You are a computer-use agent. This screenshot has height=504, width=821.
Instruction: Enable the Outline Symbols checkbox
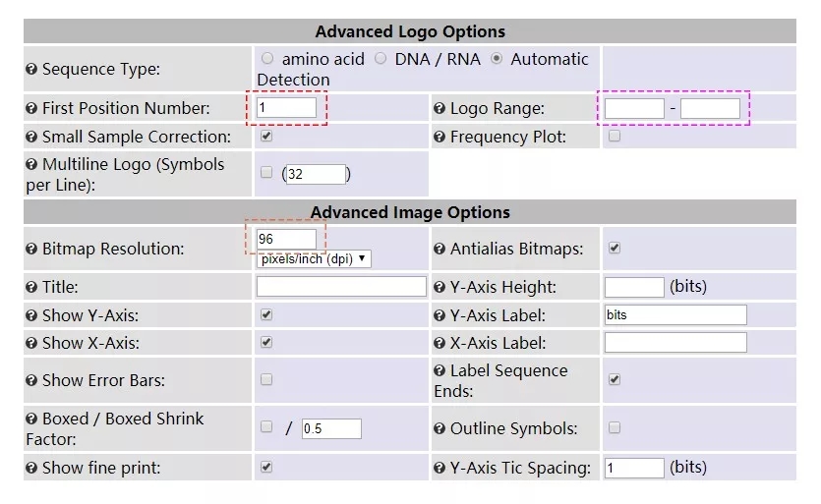(615, 427)
